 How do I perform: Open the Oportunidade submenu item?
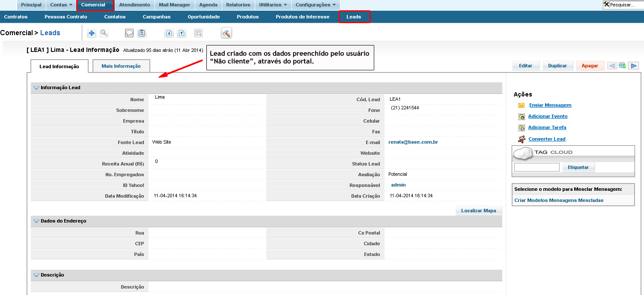pos(203,17)
